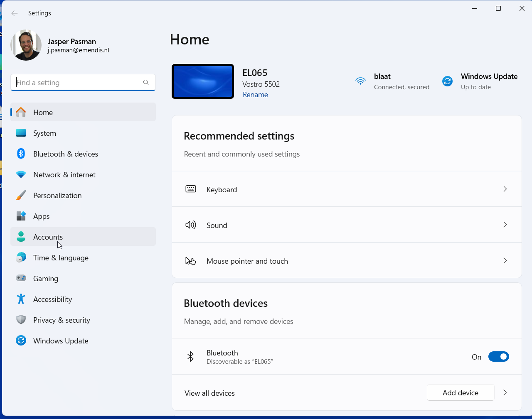Open the Accounts section
The height and width of the screenshot is (419, 532).
click(x=48, y=237)
